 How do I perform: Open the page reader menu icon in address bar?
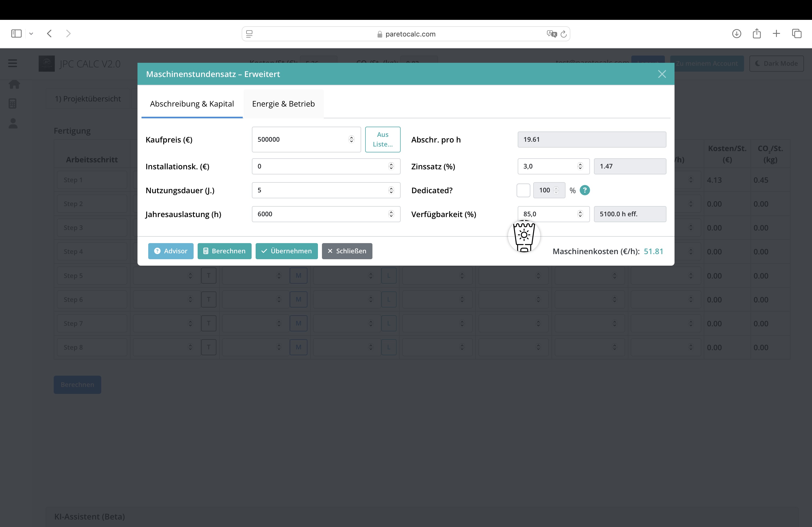tap(249, 34)
